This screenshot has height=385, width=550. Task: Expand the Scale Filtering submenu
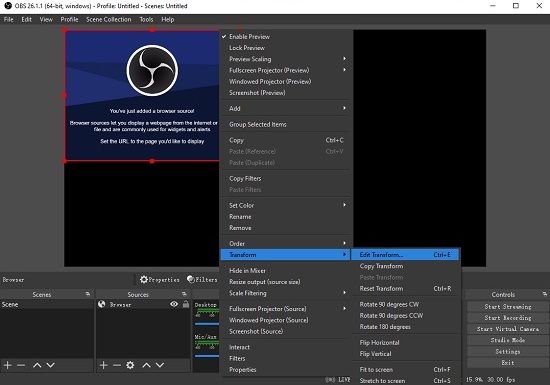285,293
